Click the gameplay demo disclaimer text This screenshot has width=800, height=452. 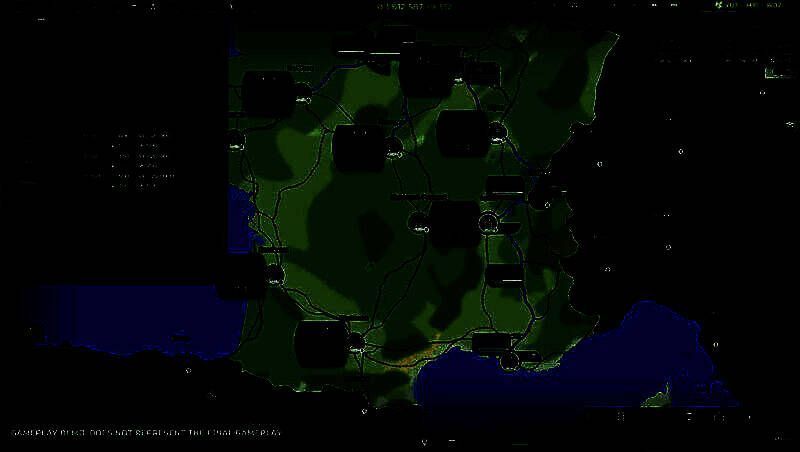click(x=147, y=433)
